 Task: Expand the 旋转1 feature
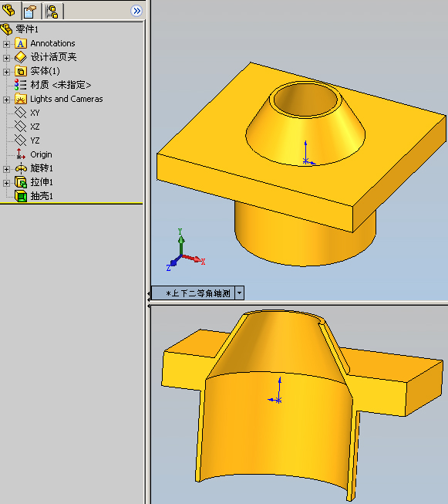[6, 169]
